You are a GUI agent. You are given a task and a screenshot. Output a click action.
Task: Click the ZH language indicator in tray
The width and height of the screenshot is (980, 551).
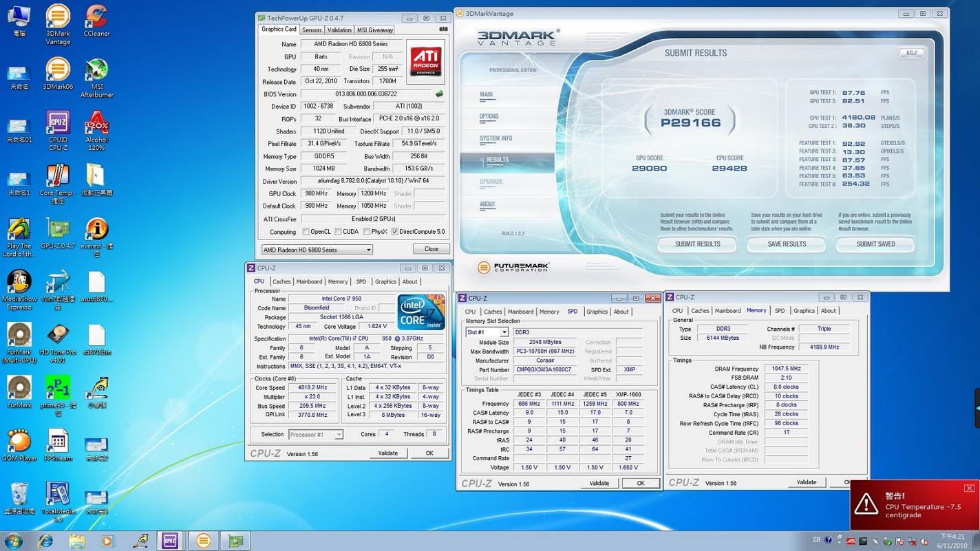click(816, 541)
